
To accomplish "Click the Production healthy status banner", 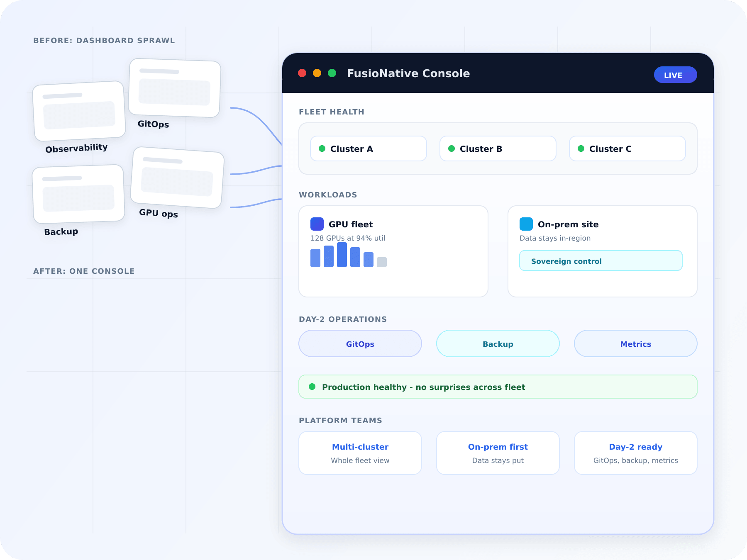I will (498, 387).
